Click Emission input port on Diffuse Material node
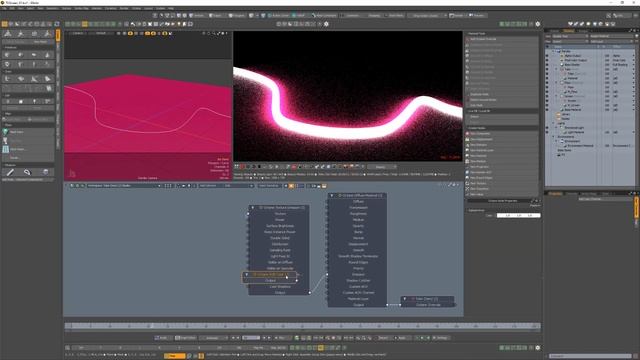This screenshot has height=360, width=640. (327, 274)
